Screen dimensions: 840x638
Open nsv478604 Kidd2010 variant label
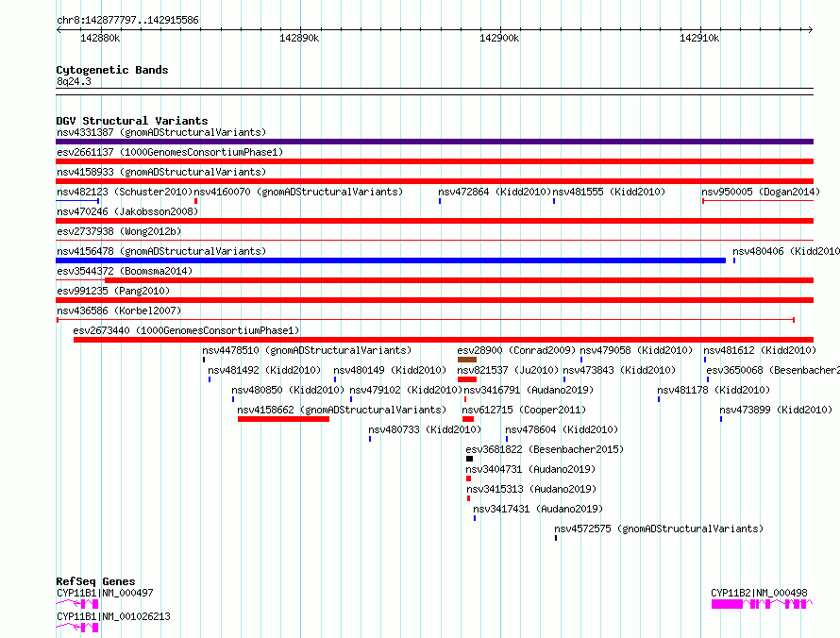point(562,429)
